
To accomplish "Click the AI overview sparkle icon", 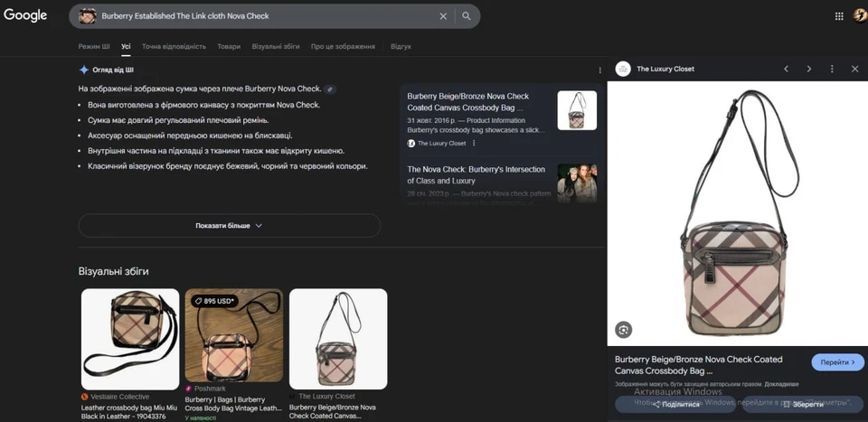I will (83, 70).
